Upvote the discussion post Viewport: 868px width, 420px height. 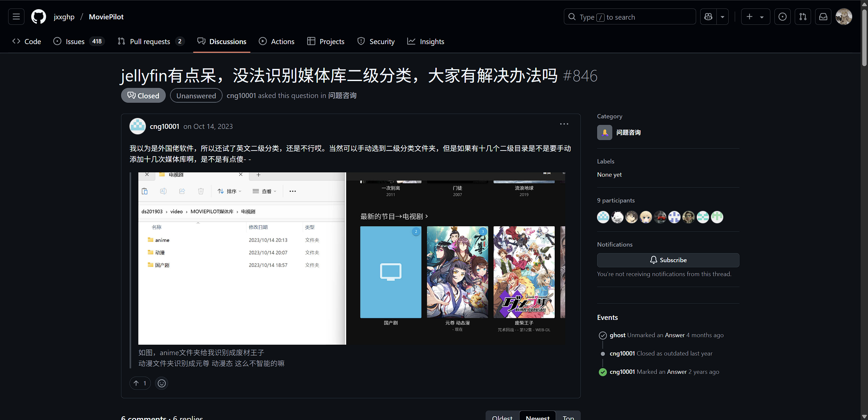(140, 383)
